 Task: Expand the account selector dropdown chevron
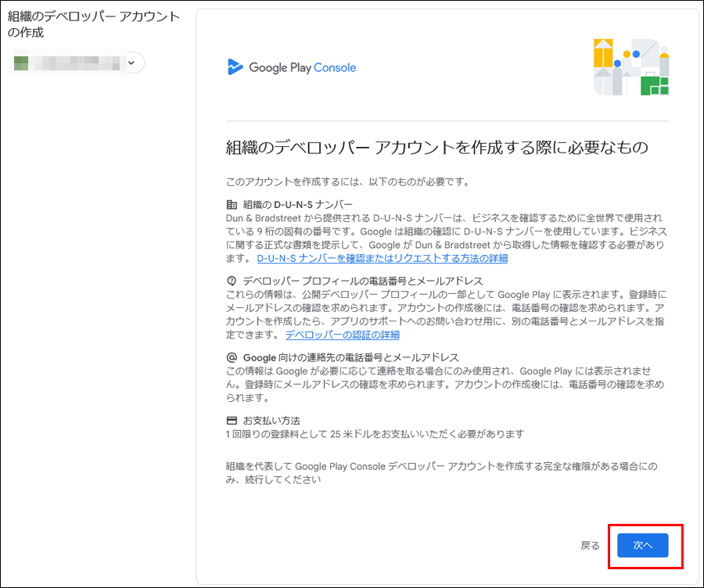131,63
